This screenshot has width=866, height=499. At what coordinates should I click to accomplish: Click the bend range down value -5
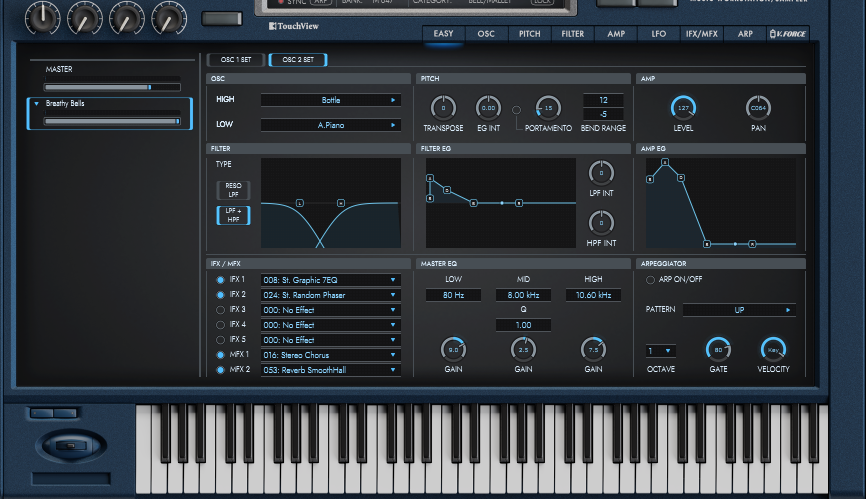(603, 114)
